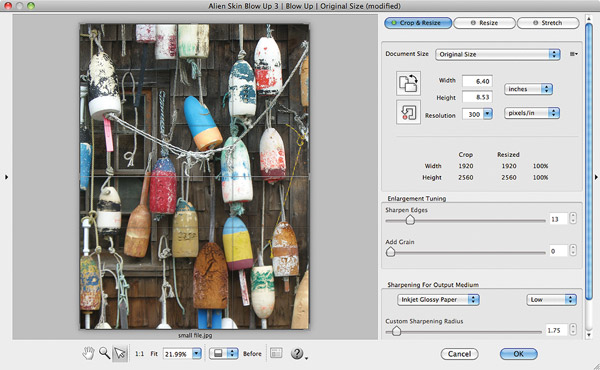600x370 pixels.
Task: Click the Add Grain value field
Action: pyautogui.click(x=558, y=251)
